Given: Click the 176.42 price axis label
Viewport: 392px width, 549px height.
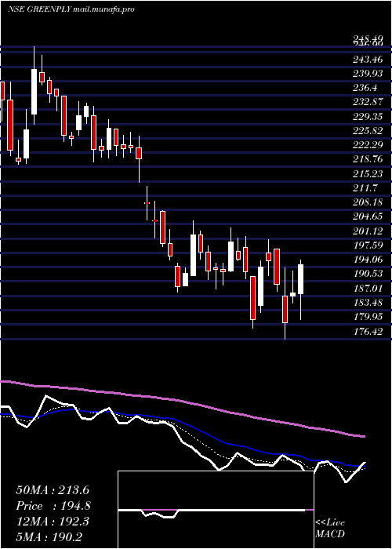Looking at the screenshot, I should tap(368, 331).
